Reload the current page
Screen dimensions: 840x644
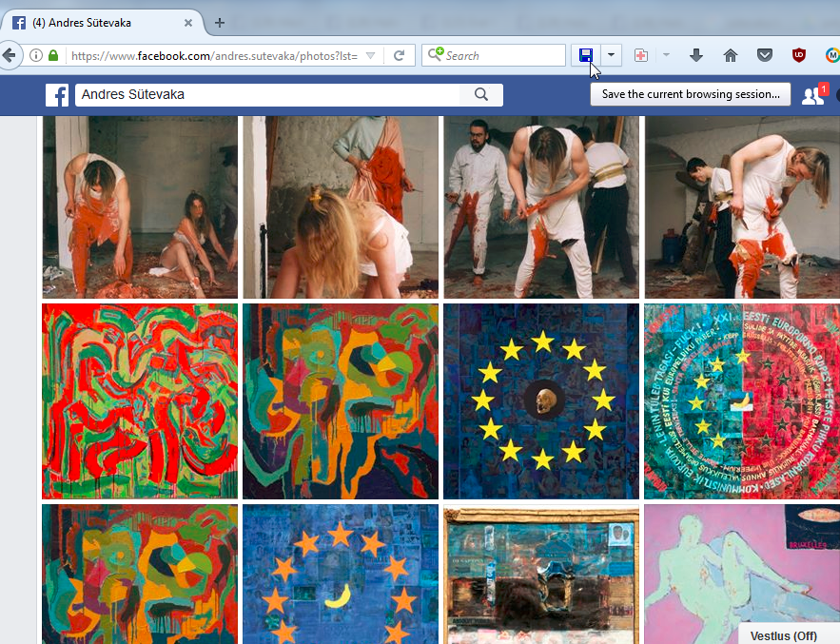point(399,55)
